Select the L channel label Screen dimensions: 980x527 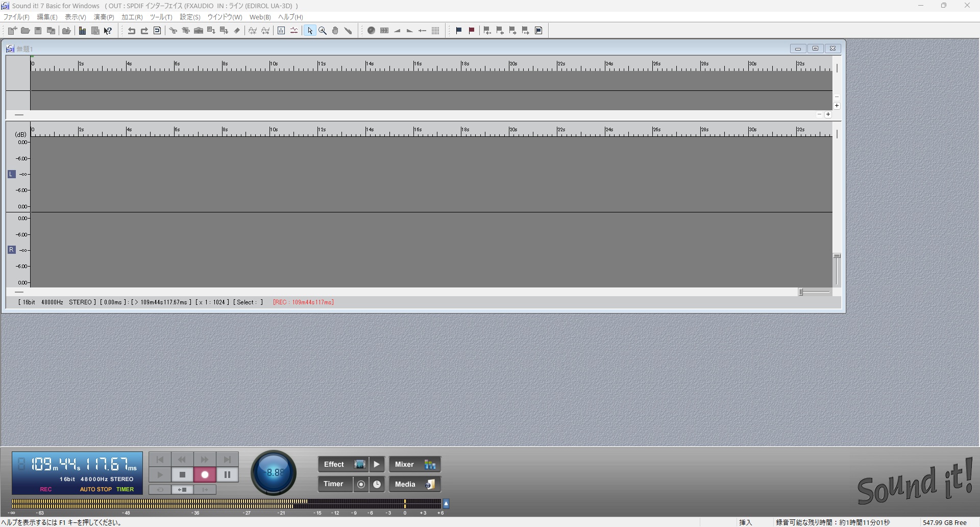pos(12,174)
